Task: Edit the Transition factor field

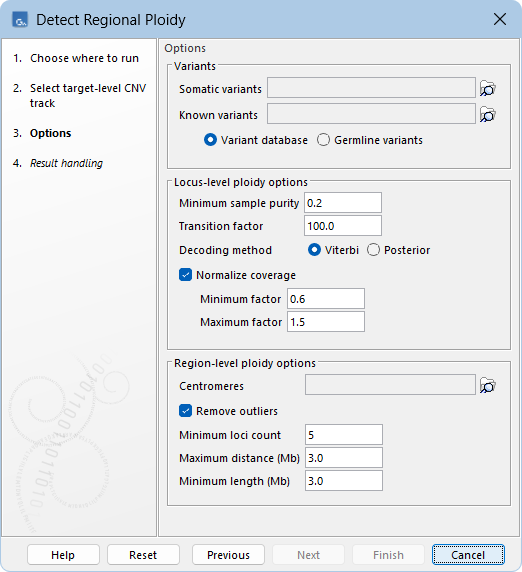Action: (x=343, y=226)
